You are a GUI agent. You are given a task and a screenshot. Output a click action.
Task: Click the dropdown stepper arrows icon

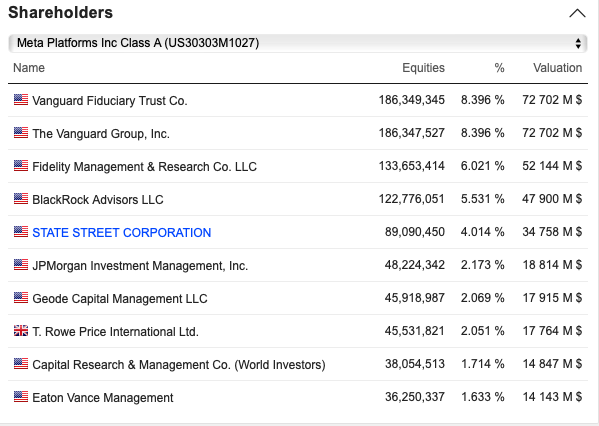pos(578,43)
